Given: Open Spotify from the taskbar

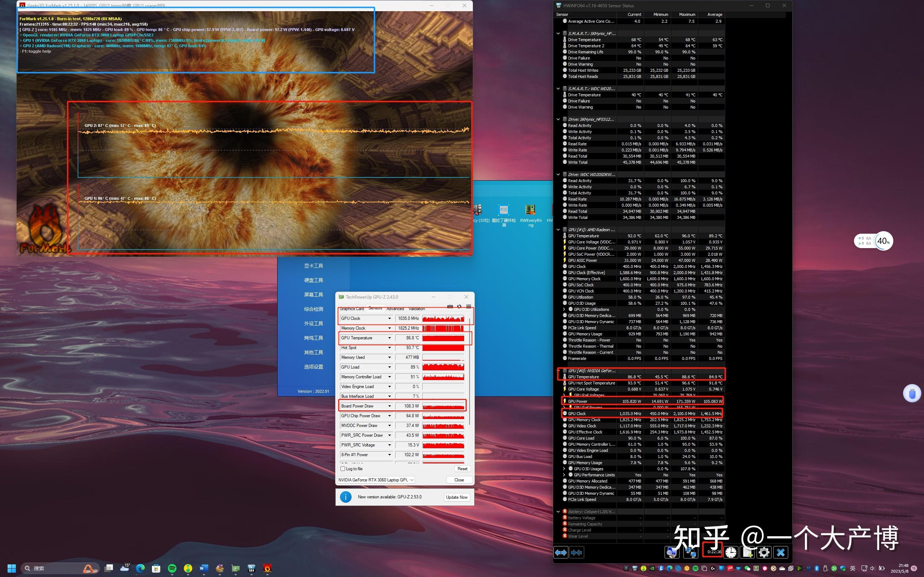Looking at the screenshot, I should pos(172,568).
